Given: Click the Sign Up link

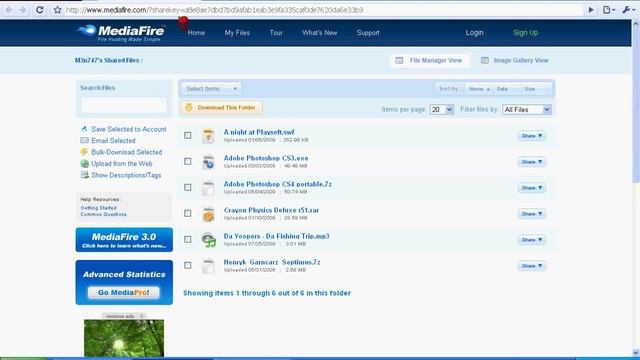Looking at the screenshot, I should click(525, 33).
